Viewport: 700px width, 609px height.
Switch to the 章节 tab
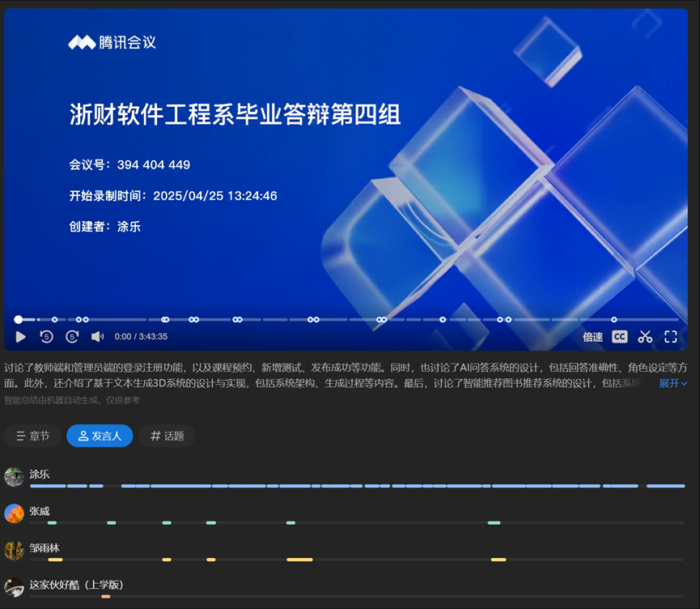click(x=32, y=436)
